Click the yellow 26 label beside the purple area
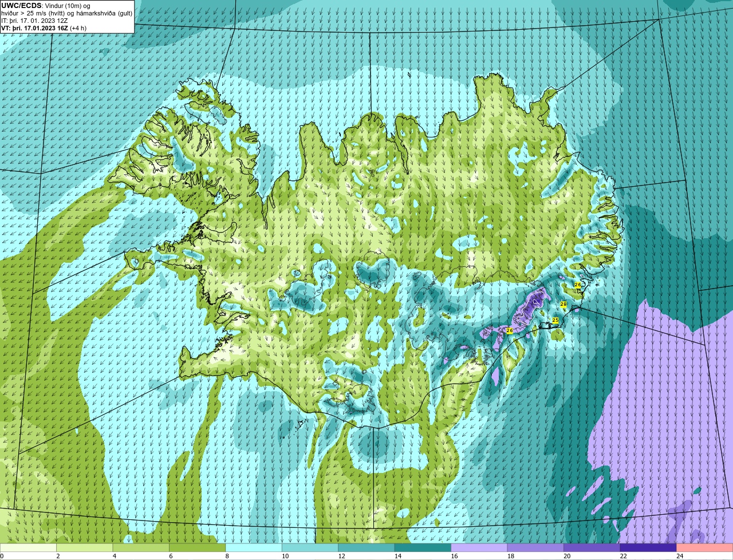 coord(510,330)
